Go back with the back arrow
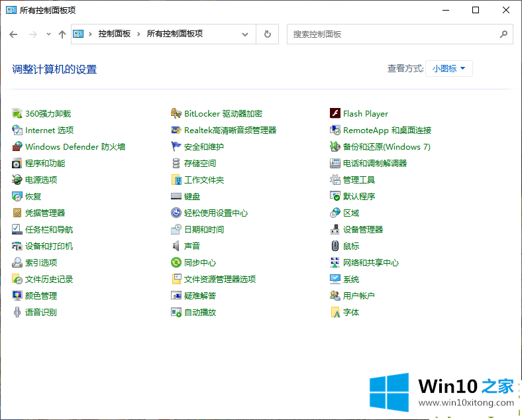Image resolution: width=522 pixels, height=420 pixels. (x=13, y=34)
